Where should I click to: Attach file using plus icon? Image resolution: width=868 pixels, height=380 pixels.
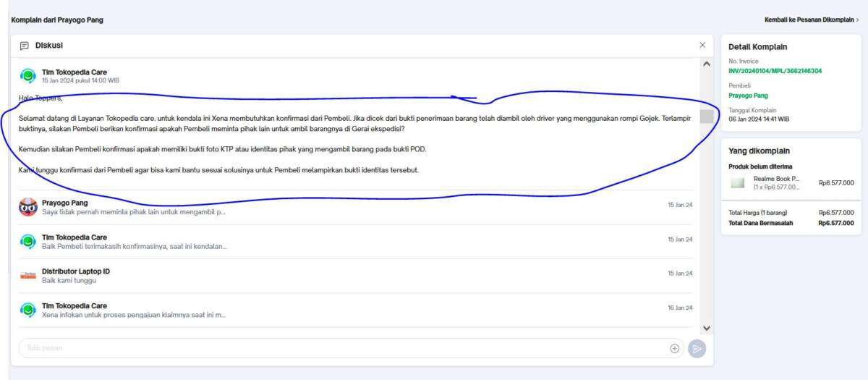click(675, 348)
